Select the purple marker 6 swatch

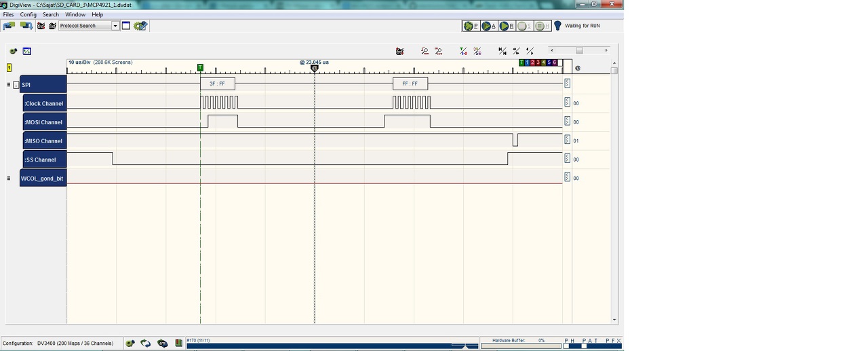(554, 62)
